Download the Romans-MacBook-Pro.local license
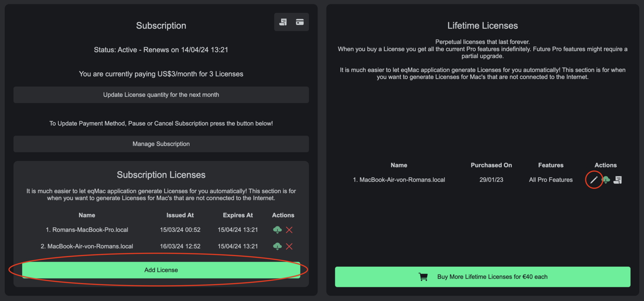Screen dimensions: 644x301 point(277,230)
